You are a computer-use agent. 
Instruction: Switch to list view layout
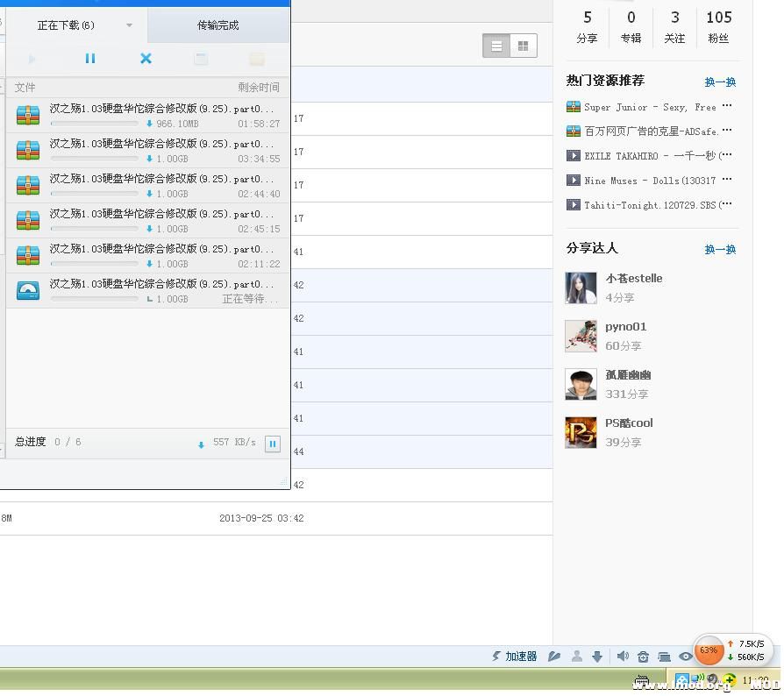496,45
